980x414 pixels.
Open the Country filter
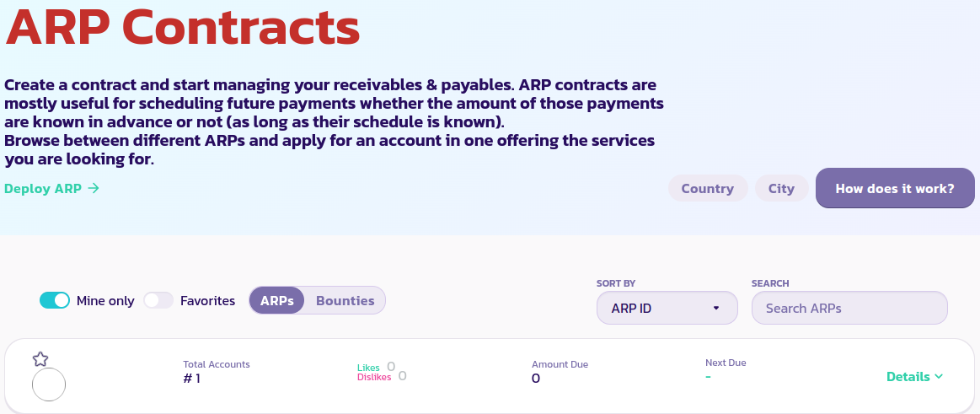coord(707,188)
